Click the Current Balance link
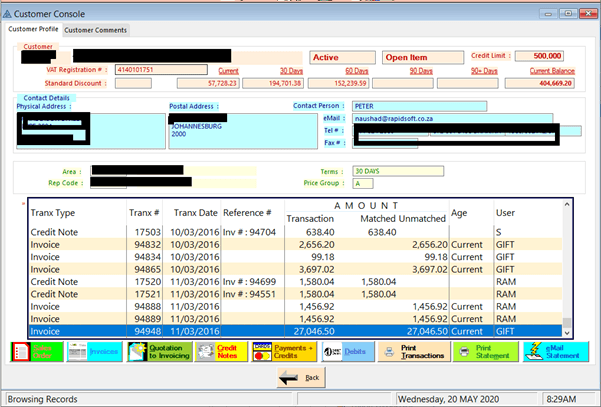The height and width of the screenshot is (407, 601). click(552, 71)
